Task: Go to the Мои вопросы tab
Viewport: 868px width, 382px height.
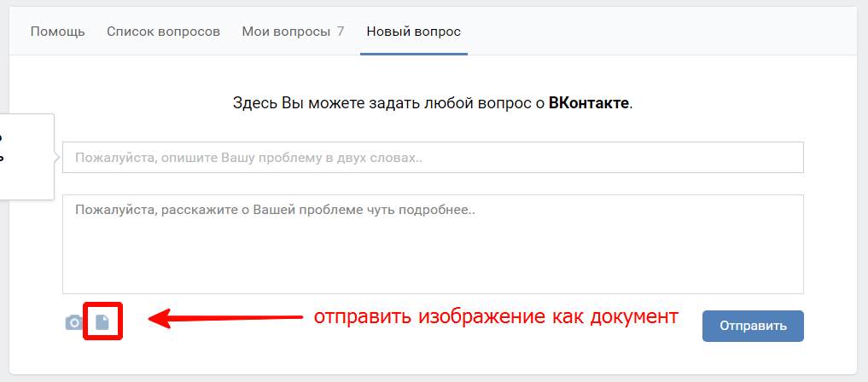Action: [x=285, y=32]
